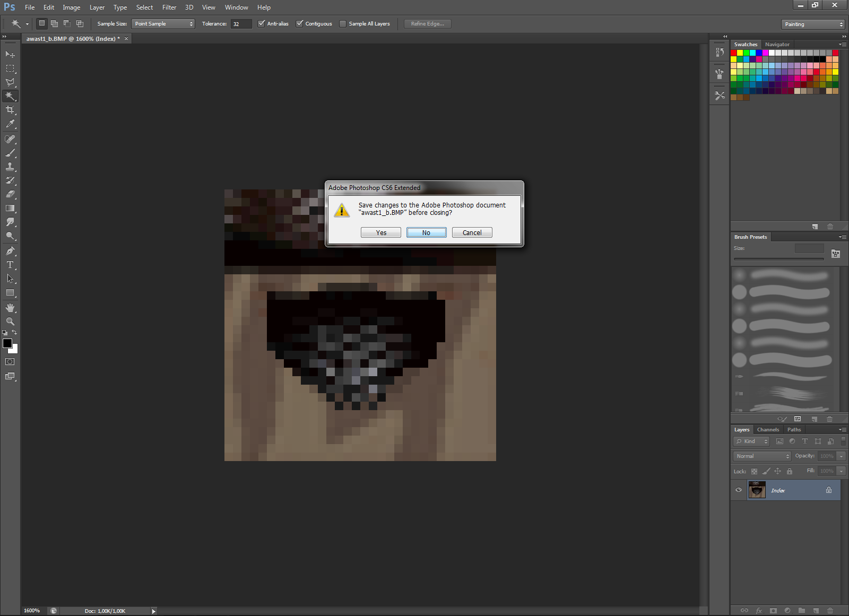849x616 pixels.
Task: Toggle Lock all
Action: tap(790, 471)
